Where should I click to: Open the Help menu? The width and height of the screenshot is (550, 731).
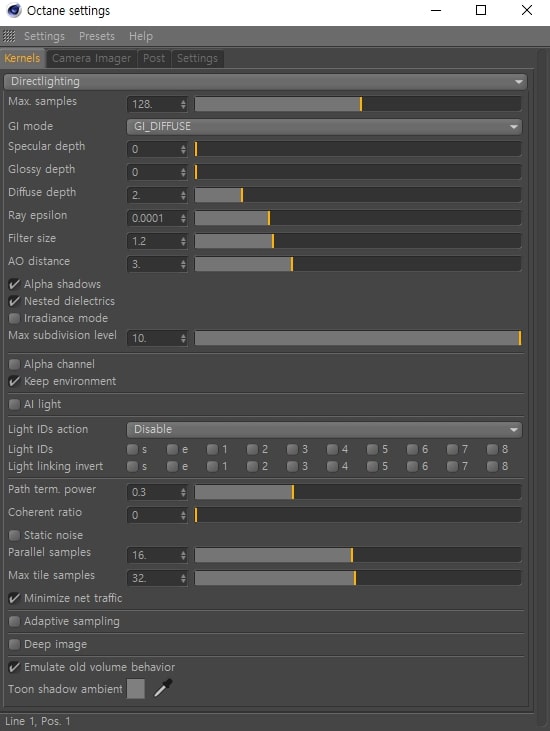point(141,36)
